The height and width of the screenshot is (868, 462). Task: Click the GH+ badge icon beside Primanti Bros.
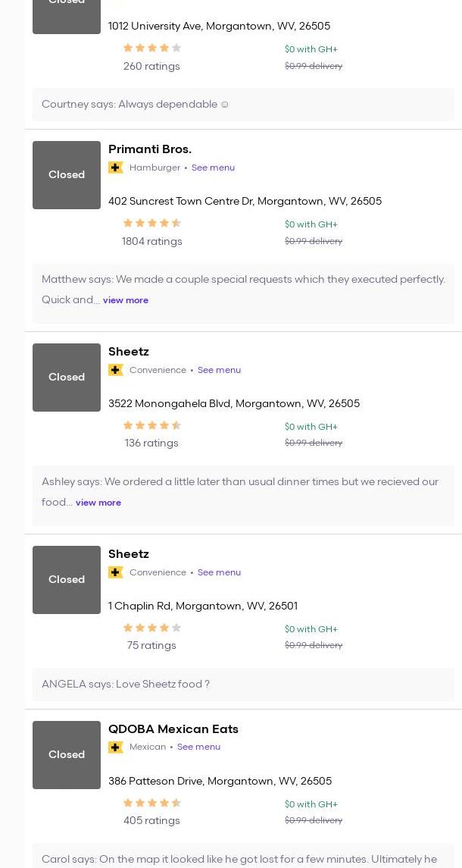[x=116, y=168]
